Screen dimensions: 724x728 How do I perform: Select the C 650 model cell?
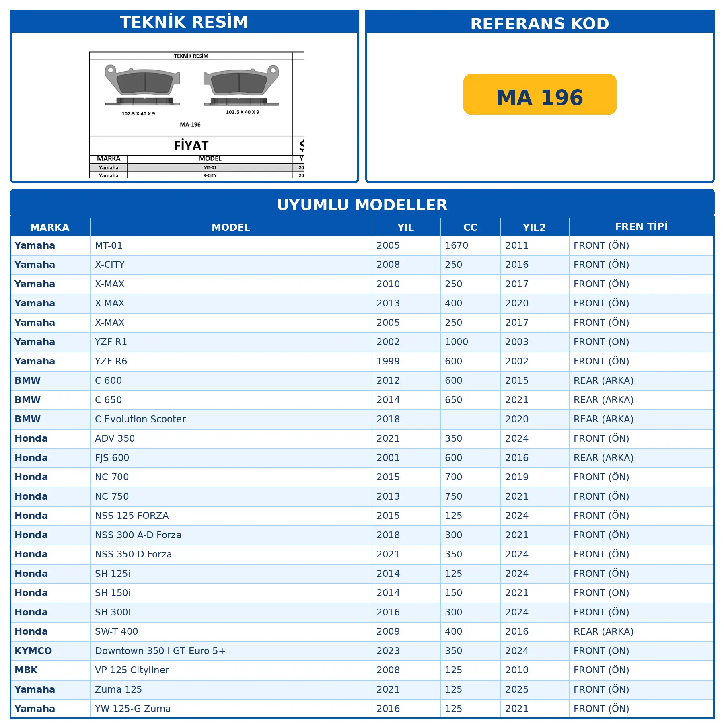click(x=231, y=400)
